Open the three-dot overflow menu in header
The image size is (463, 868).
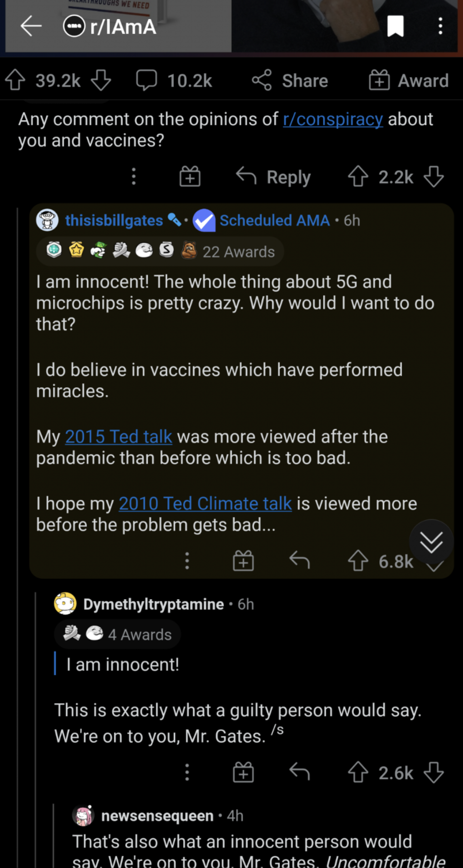440,26
